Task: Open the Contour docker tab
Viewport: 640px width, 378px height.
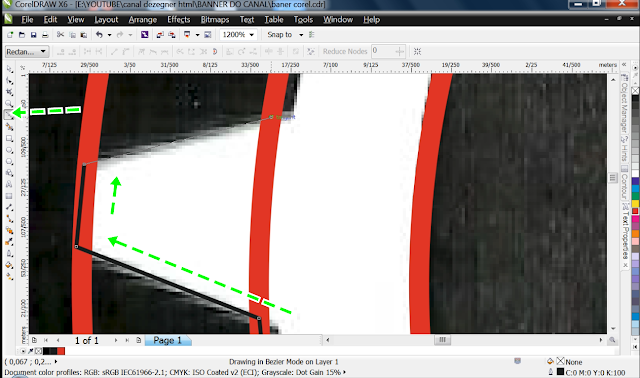Action: click(624, 181)
